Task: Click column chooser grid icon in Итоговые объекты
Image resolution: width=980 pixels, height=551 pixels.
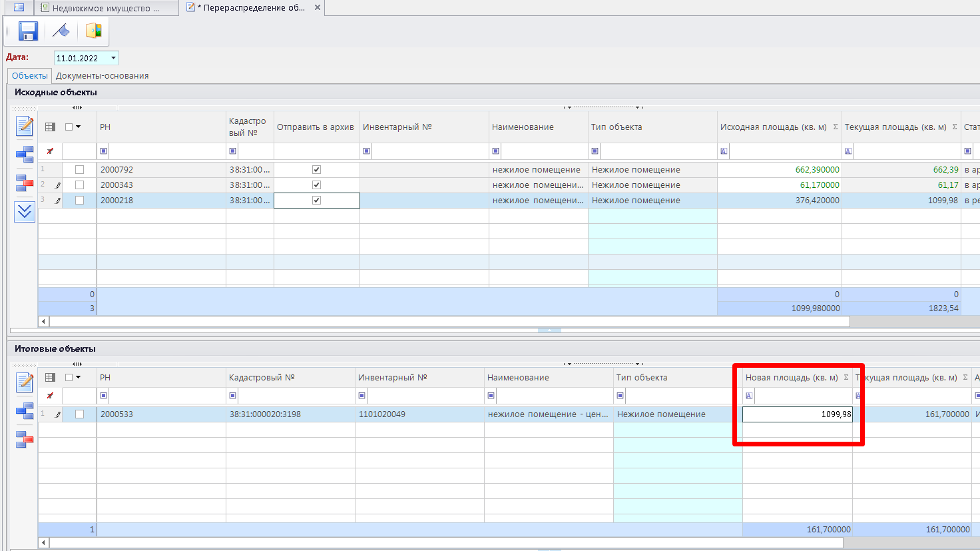Action: point(50,377)
